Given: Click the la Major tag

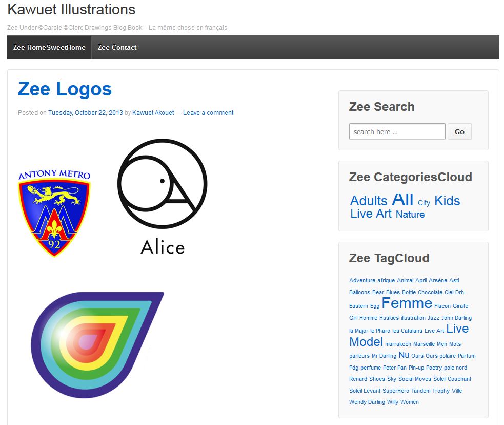Looking at the screenshot, I should click(359, 331).
